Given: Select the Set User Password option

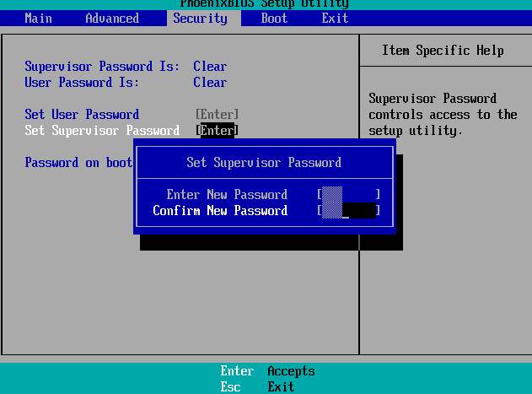Looking at the screenshot, I should click(x=82, y=115).
